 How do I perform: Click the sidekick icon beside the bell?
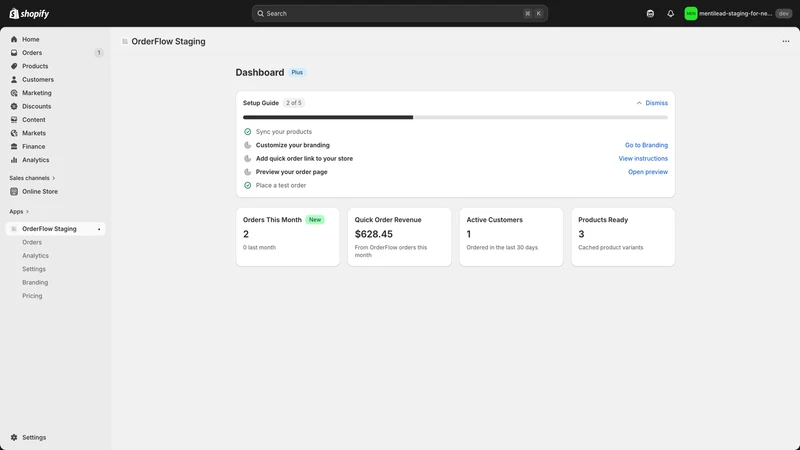click(x=650, y=14)
